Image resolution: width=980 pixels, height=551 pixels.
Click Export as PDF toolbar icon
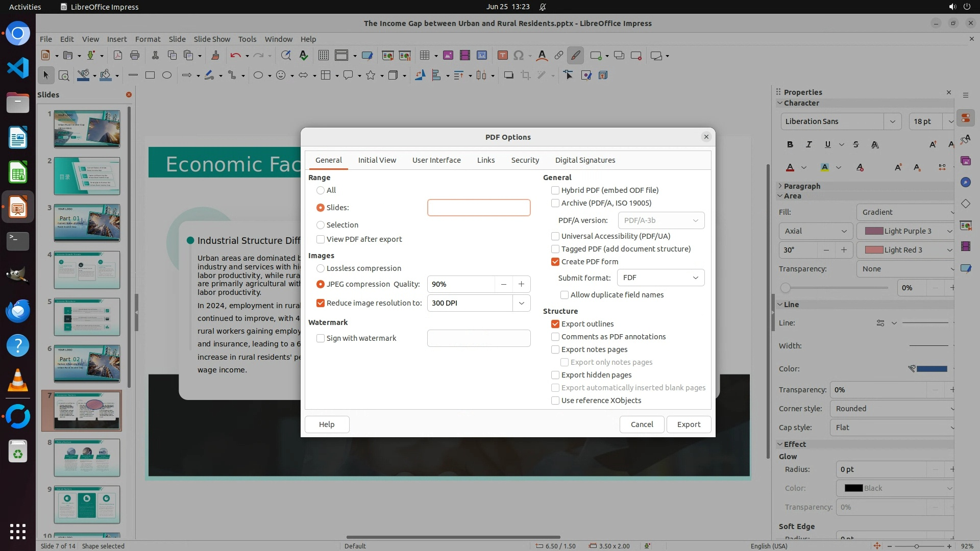[118, 56]
